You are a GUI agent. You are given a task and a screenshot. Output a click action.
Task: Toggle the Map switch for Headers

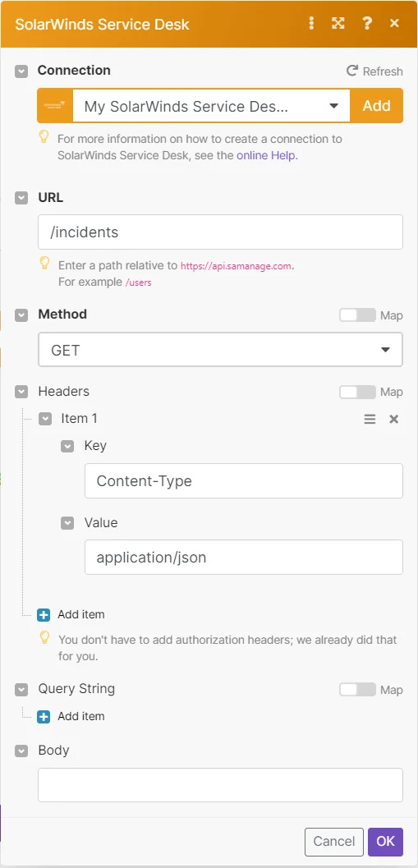pos(358,392)
